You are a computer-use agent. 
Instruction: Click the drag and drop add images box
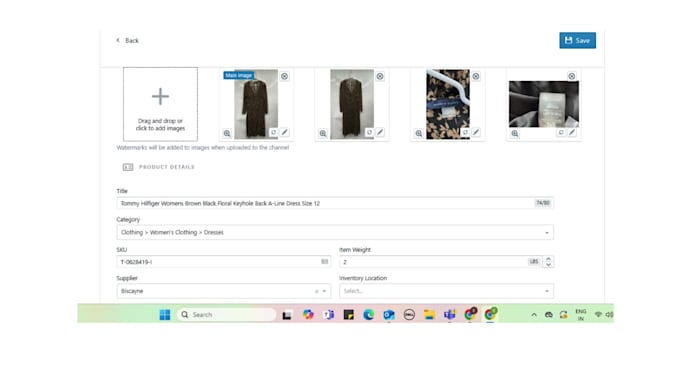click(x=160, y=104)
